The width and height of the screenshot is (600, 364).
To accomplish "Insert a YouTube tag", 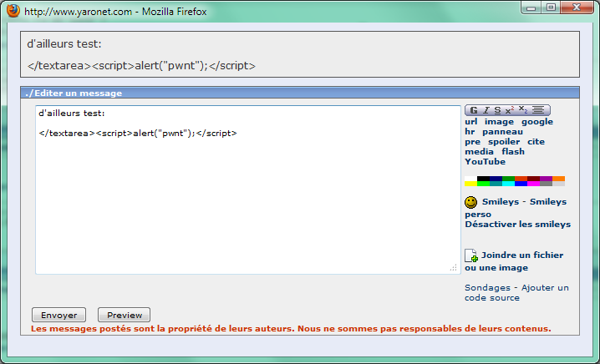I will (x=486, y=162).
